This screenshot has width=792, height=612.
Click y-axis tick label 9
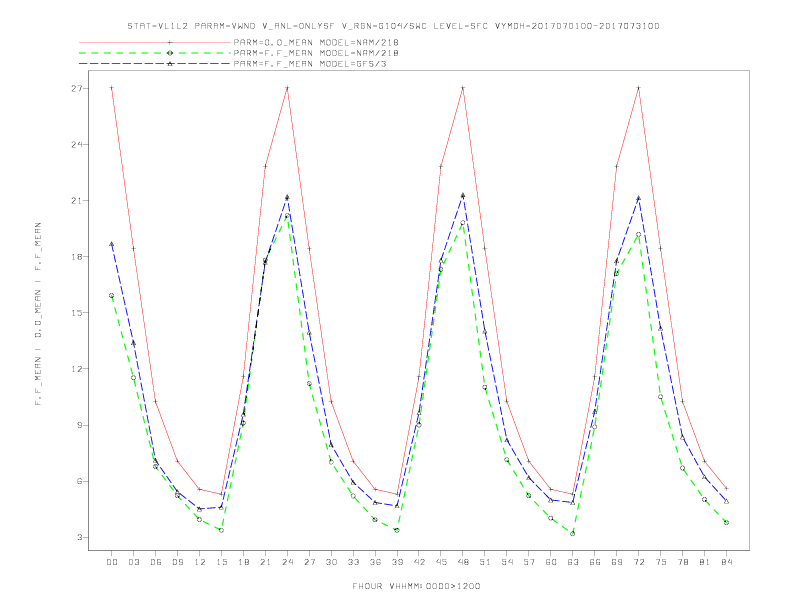pyautogui.click(x=80, y=425)
